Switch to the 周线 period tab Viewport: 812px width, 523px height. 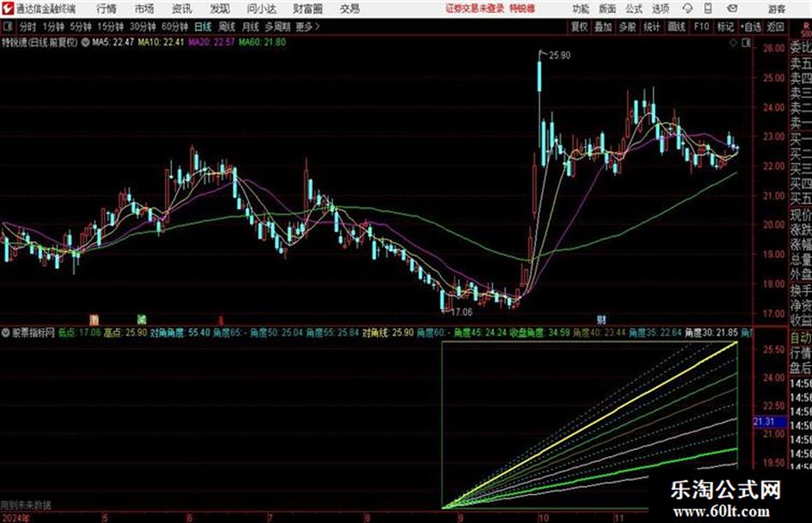(x=227, y=27)
